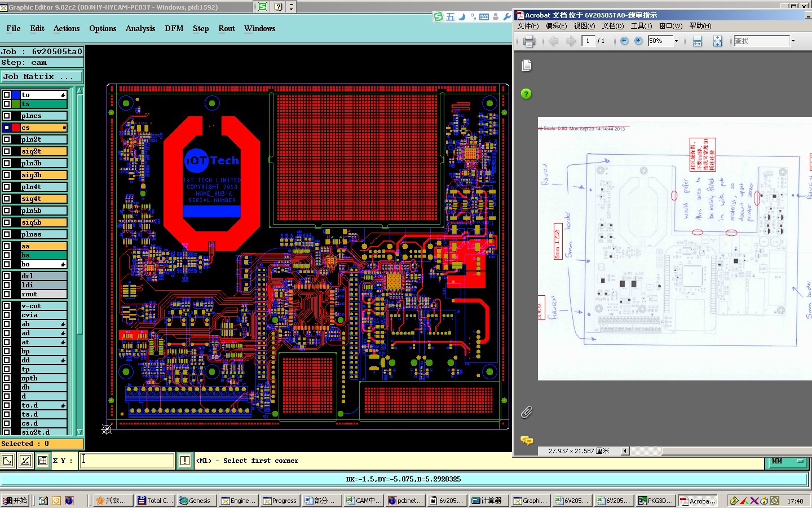This screenshot has width=812, height=508.
Task: Open the 50% zoom level dropdown
Action: 676,41
